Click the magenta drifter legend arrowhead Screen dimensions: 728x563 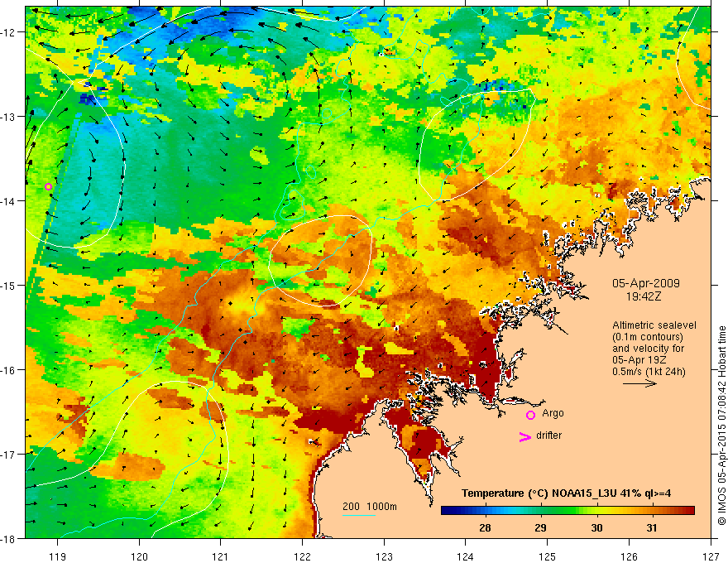coord(525,436)
